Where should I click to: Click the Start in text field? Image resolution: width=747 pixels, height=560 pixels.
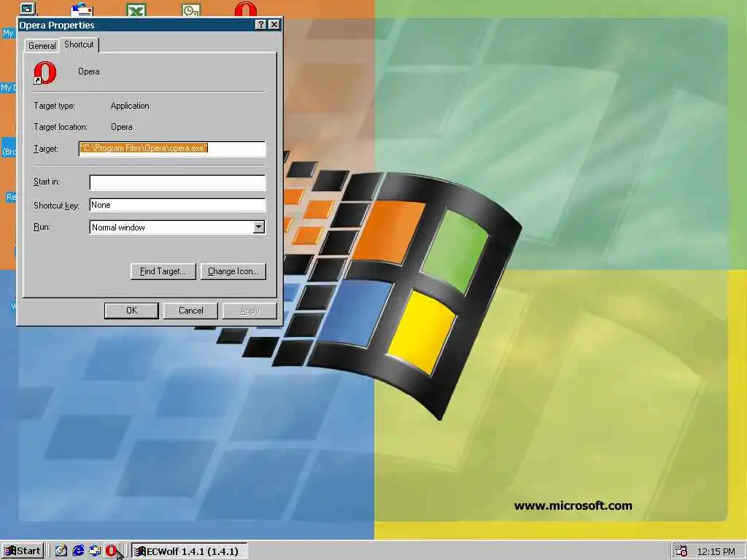177,182
